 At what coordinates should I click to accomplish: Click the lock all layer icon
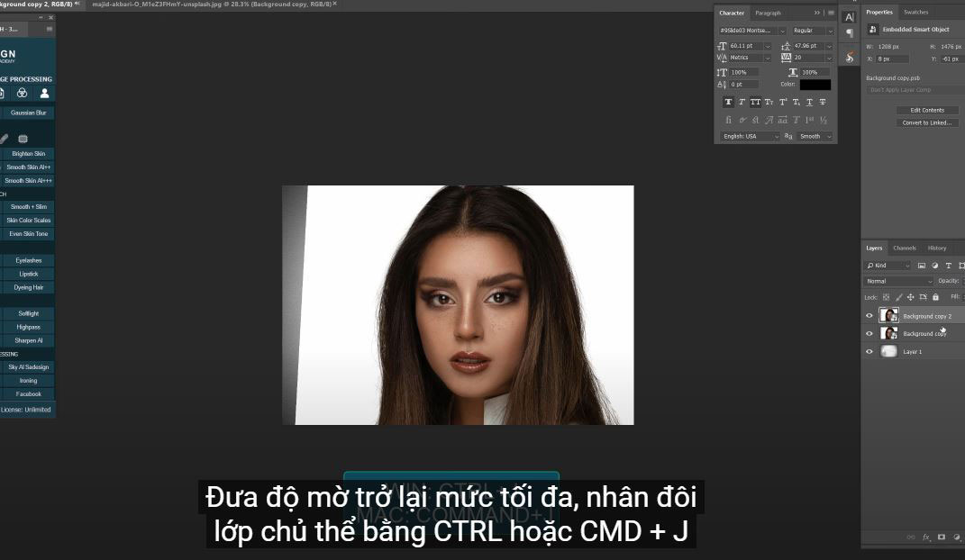[x=935, y=296]
